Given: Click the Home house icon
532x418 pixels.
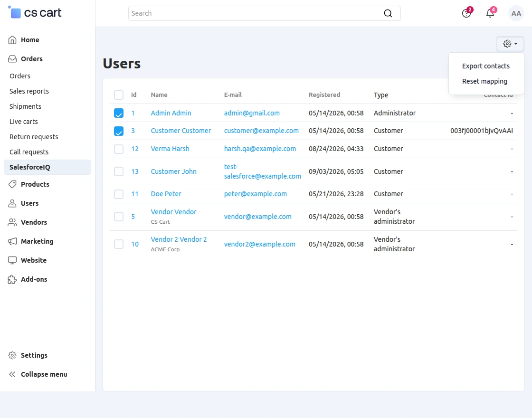Looking at the screenshot, I should 12,40.
